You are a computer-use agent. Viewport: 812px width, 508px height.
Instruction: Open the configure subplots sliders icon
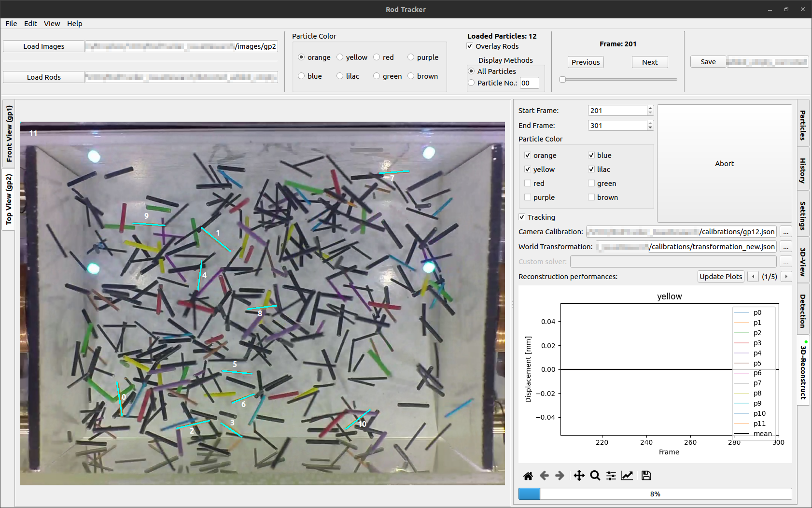[x=611, y=476]
